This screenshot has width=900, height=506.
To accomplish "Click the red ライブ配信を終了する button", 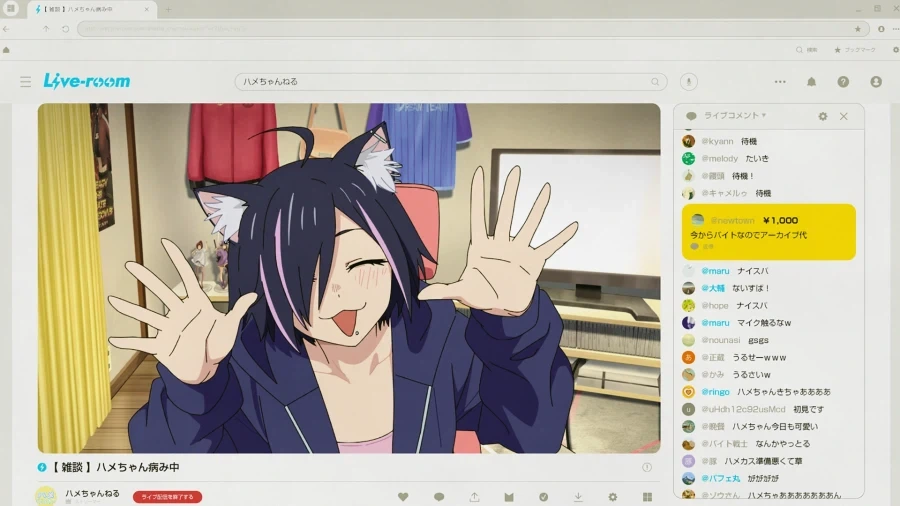I will 167,497.
